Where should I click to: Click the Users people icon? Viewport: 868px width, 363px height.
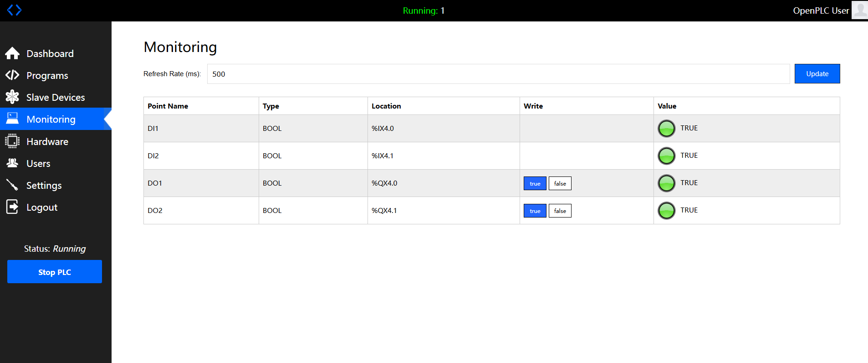click(12, 163)
